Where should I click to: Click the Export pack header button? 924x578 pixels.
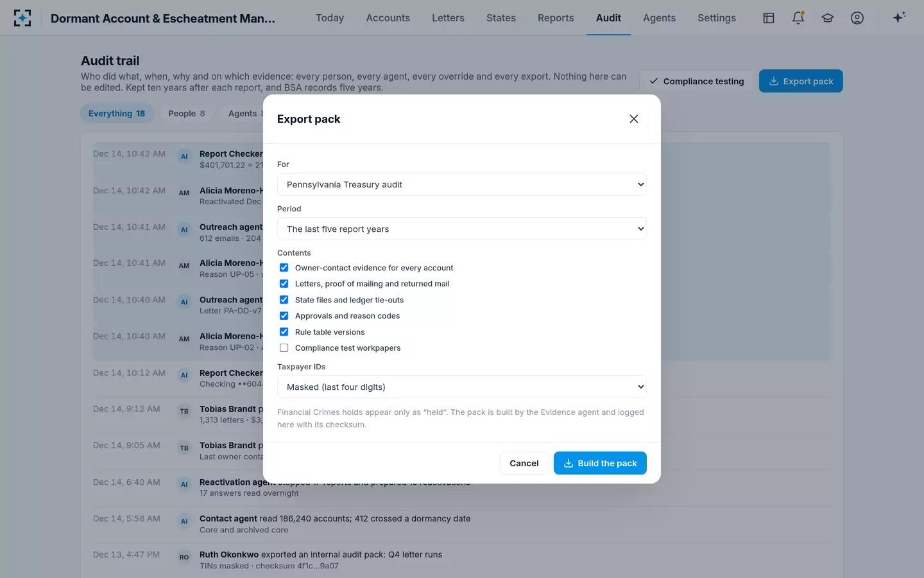[801, 81]
